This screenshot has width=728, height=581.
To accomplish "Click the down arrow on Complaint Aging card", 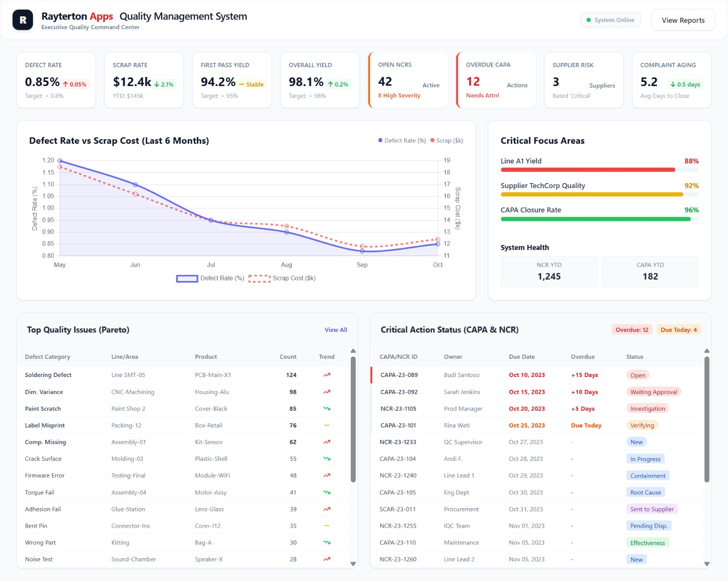I will pyautogui.click(x=672, y=84).
